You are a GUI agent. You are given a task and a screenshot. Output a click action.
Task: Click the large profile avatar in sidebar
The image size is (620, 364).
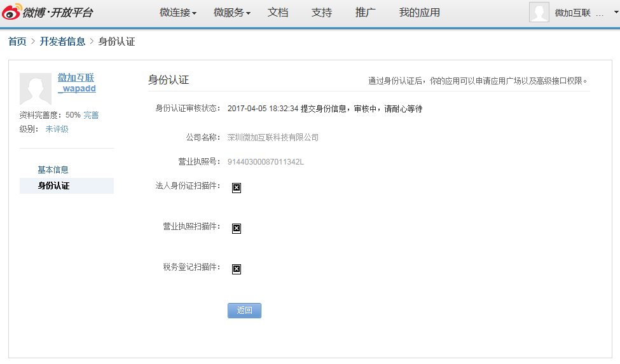point(36,89)
